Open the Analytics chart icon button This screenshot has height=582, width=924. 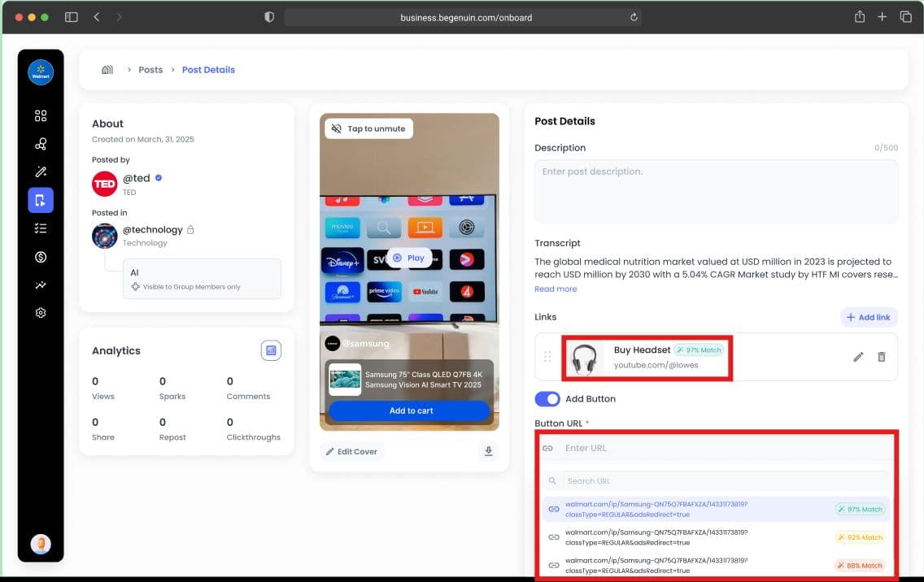[x=271, y=350]
